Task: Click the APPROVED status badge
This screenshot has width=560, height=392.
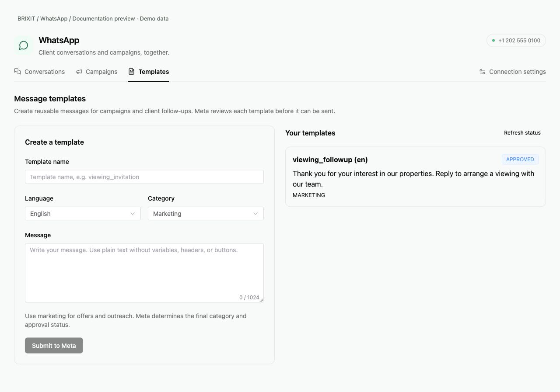Action: point(520,160)
